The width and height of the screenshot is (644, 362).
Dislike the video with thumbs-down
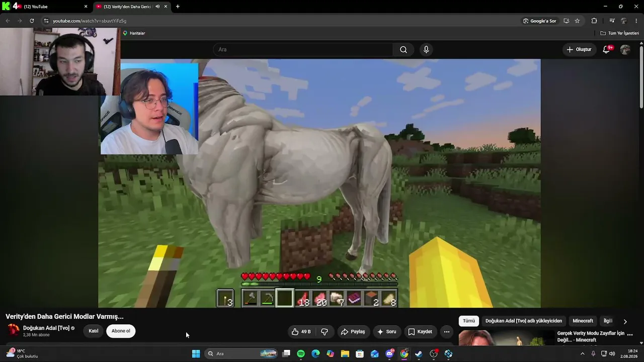point(325,332)
